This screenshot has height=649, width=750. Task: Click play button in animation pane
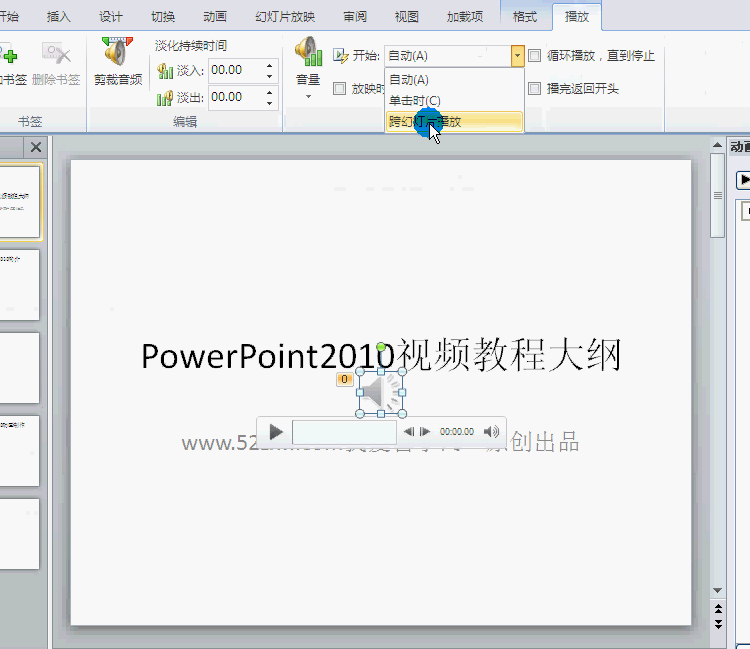coord(743,180)
